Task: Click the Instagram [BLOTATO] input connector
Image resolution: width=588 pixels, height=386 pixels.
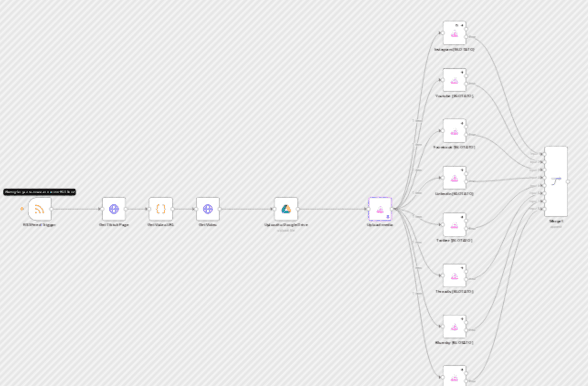Action: click(443, 33)
